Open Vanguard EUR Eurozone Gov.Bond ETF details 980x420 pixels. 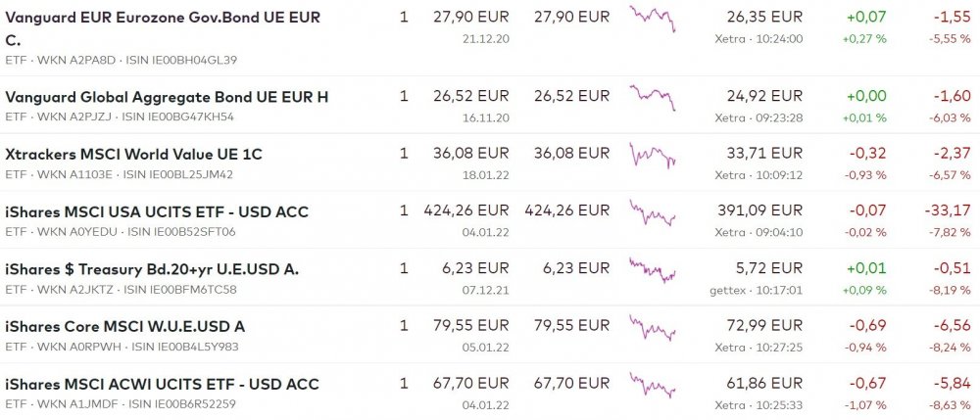(x=163, y=18)
